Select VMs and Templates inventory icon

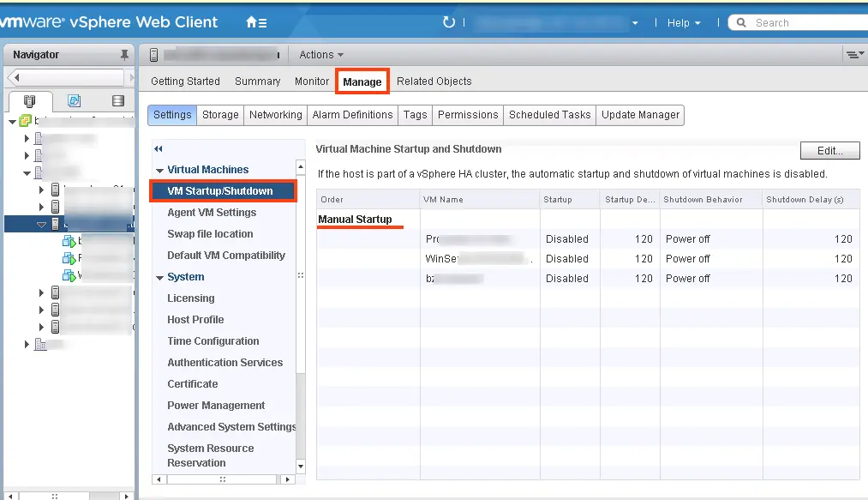point(74,100)
